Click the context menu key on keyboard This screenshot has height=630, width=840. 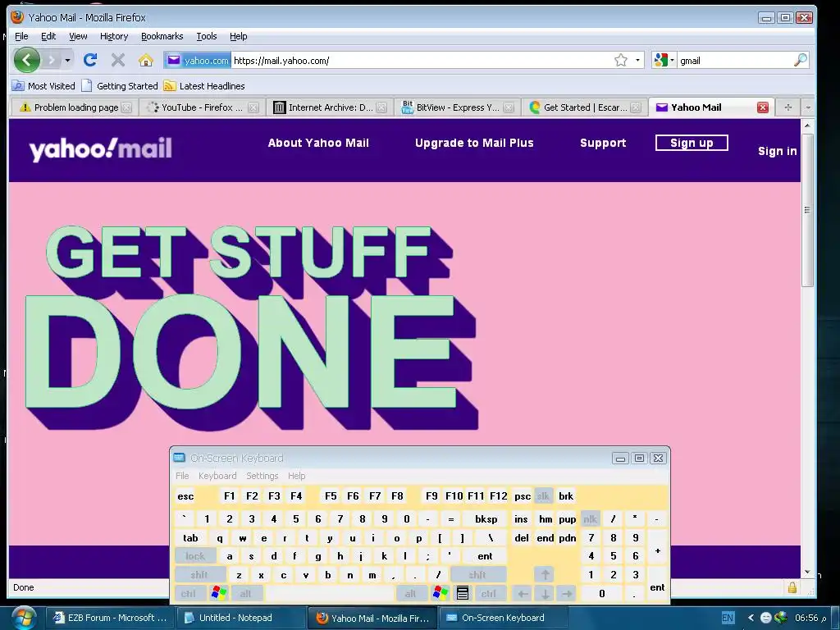[x=463, y=593]
